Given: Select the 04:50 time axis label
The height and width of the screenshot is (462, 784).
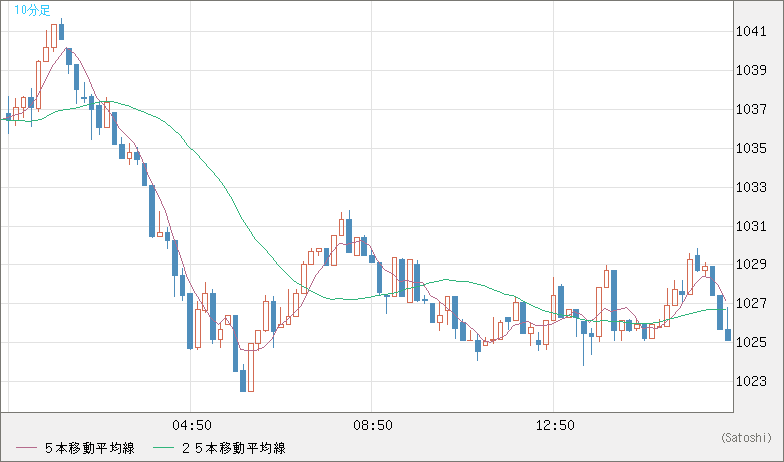Looking at the screenshot, I should (191, 426).
